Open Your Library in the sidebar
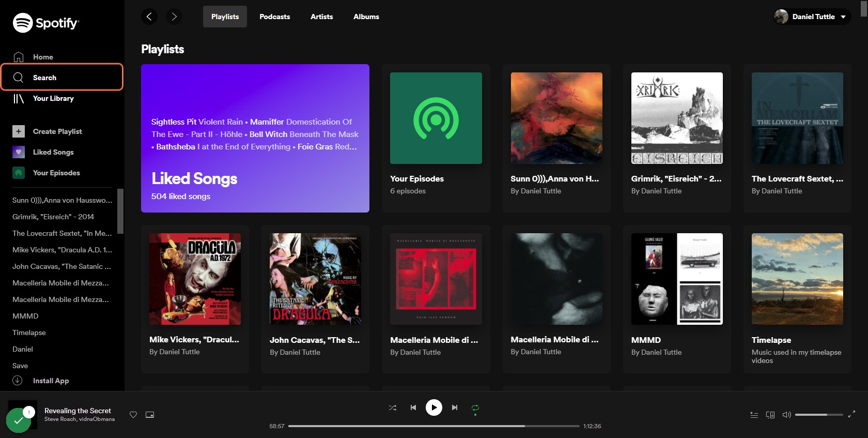 43,98
